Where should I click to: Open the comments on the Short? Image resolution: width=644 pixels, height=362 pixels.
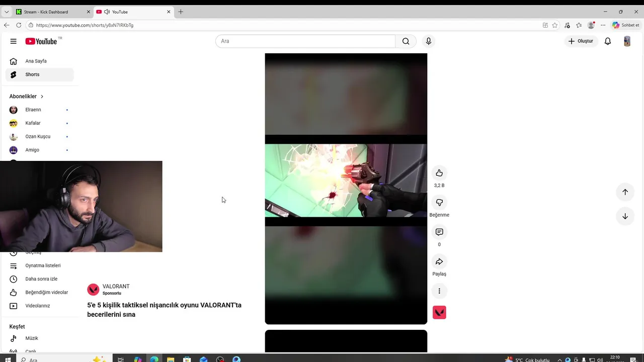(x=439, y=232)
